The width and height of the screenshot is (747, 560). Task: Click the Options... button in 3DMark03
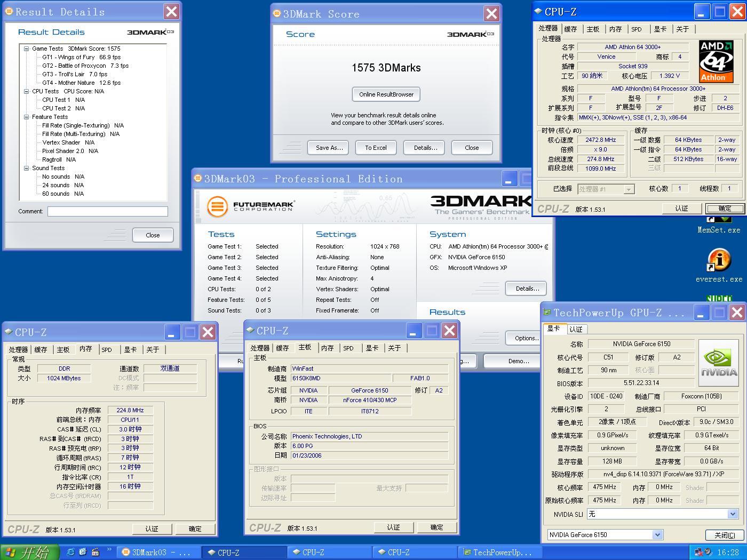click(x=523, y=338)
